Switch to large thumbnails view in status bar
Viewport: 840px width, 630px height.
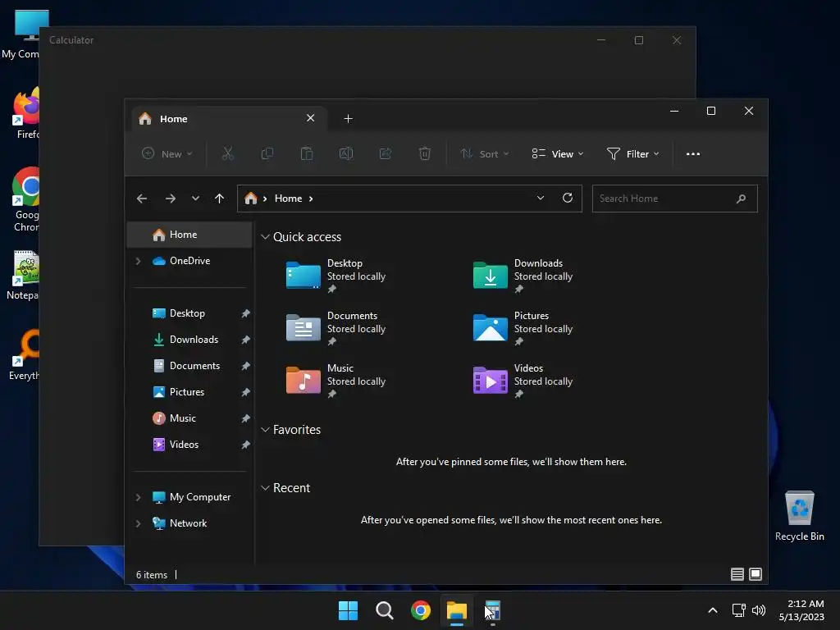tap(755, 574)
